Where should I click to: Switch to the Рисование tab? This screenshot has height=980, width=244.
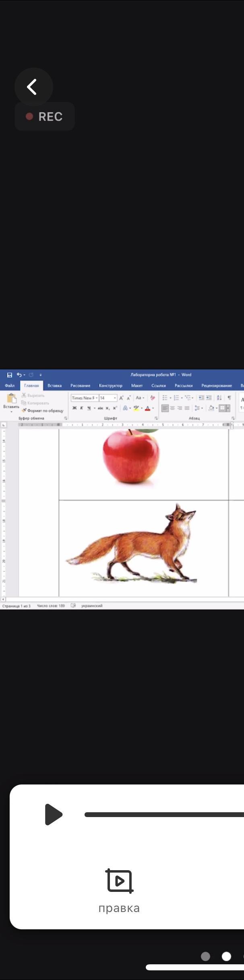(x=80, y=385)
